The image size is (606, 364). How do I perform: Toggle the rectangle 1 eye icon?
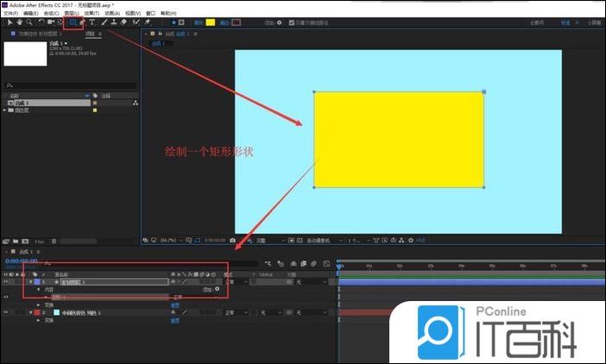point(6,297)
